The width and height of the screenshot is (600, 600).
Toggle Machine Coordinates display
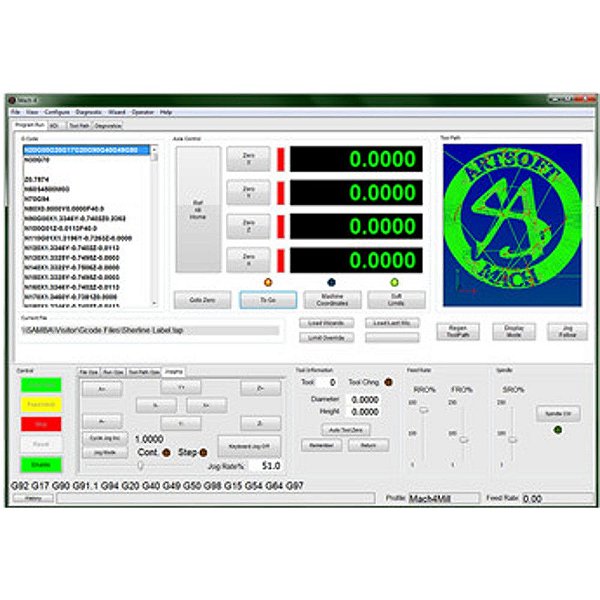(x=332, y=299)
